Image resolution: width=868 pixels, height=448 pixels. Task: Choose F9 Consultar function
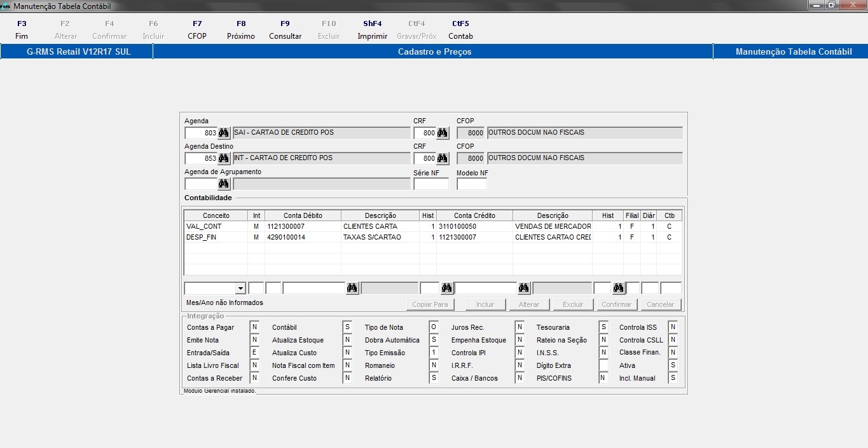point(286,30)
